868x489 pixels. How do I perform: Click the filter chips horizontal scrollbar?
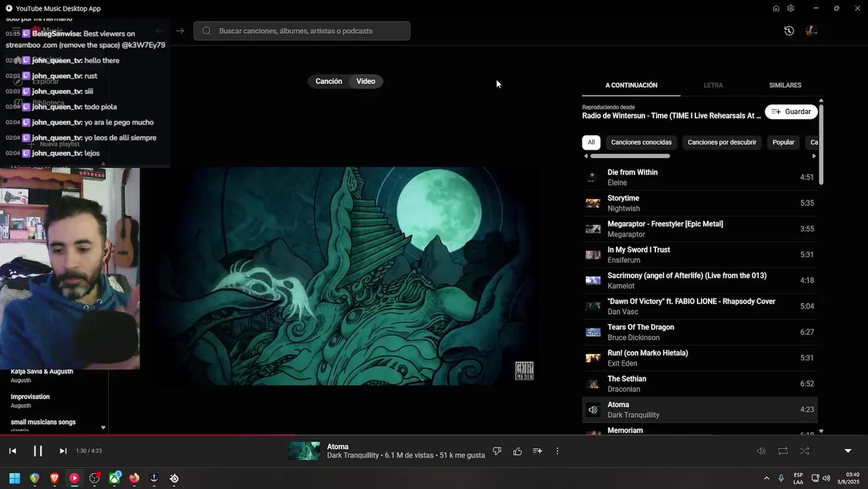630,156
